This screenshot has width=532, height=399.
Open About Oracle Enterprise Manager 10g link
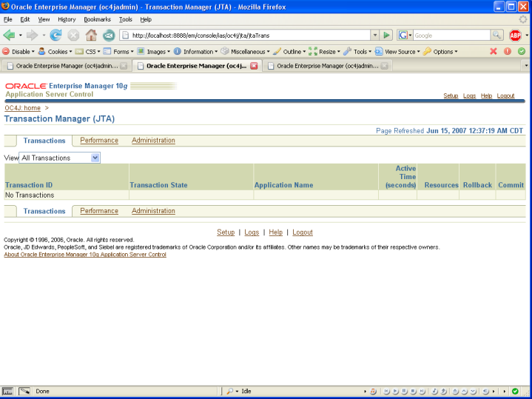(85, 255)
